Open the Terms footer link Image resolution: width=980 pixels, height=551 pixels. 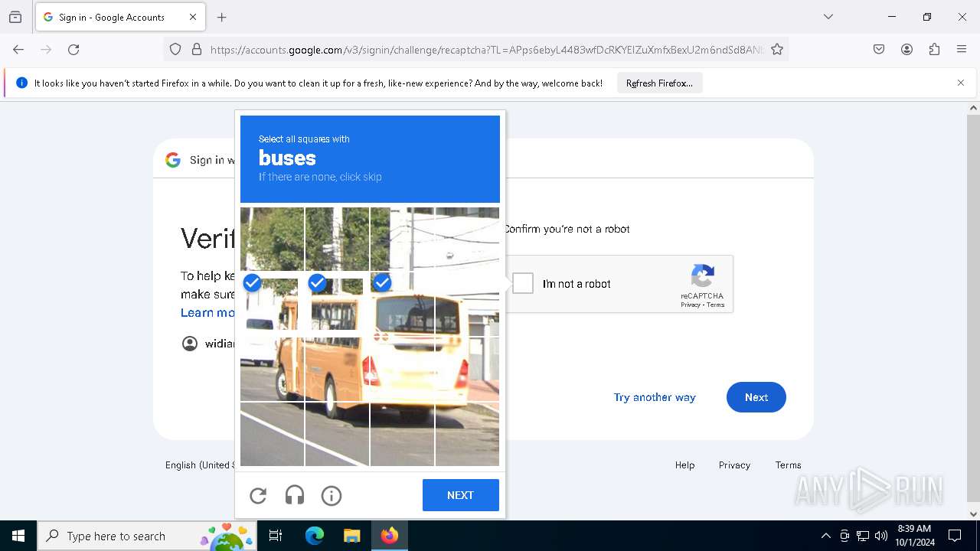[788, 465]
